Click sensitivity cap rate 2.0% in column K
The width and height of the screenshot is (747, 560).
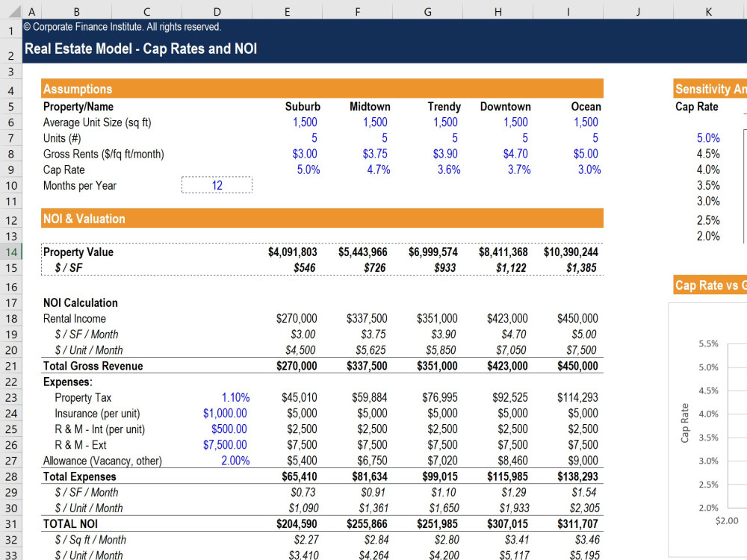coord(708,236)
